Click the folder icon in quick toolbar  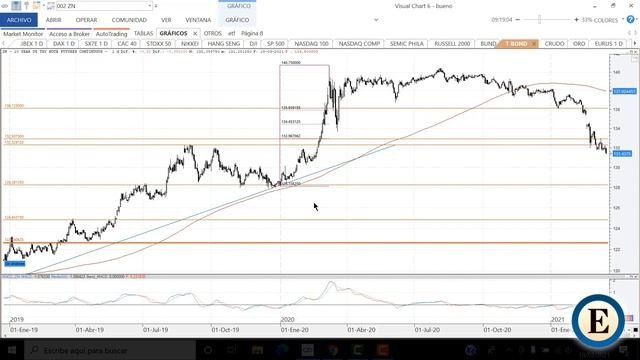click(37, 6)
